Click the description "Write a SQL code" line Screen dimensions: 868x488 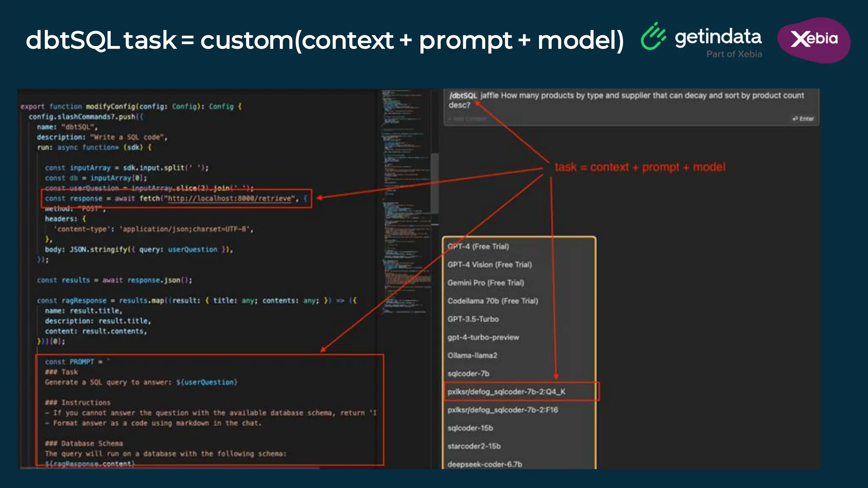click(x=102, y=137)
